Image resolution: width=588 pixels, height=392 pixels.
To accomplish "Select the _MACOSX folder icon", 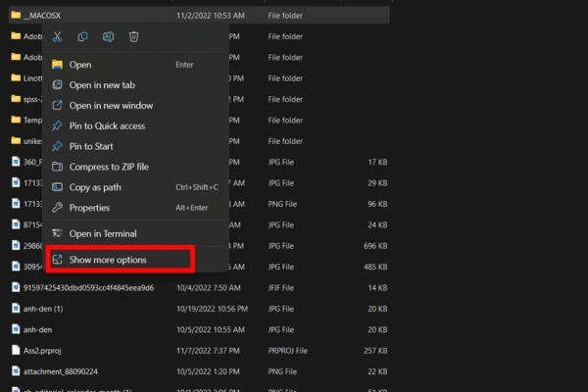I will pos(16,15).
